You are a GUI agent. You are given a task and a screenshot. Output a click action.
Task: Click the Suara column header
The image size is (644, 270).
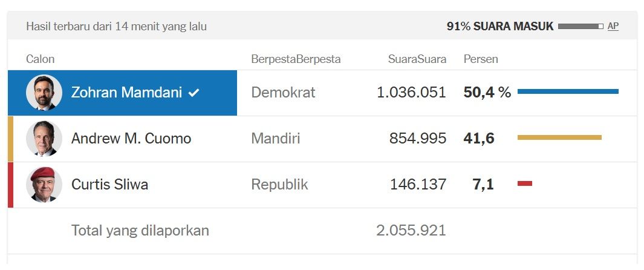pos(417,59)
